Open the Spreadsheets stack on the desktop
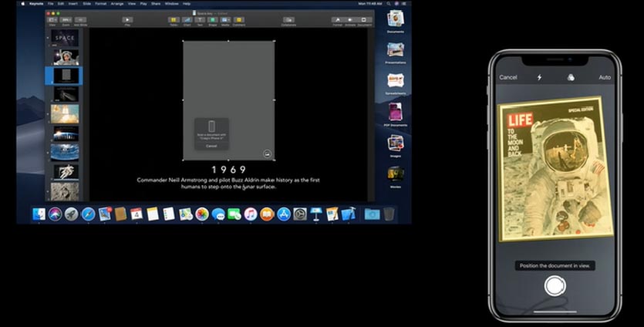The width and height of the screenshot is (644, 327). (x=396, y=84)
